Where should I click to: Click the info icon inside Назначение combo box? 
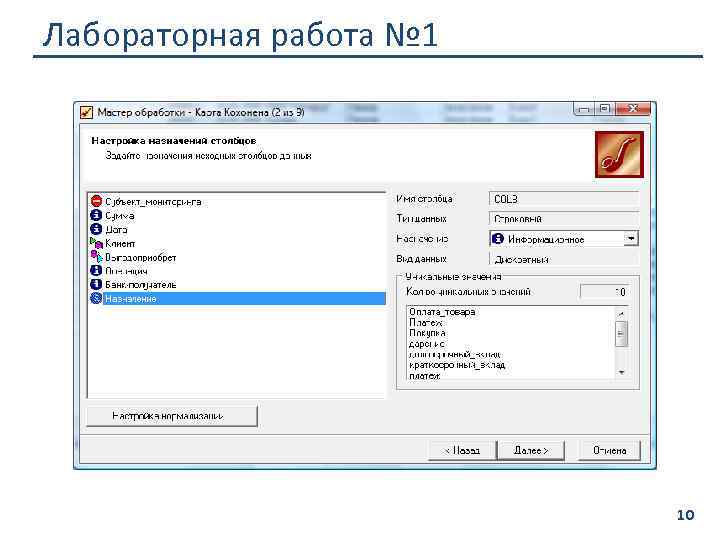(x=498, y=238)
